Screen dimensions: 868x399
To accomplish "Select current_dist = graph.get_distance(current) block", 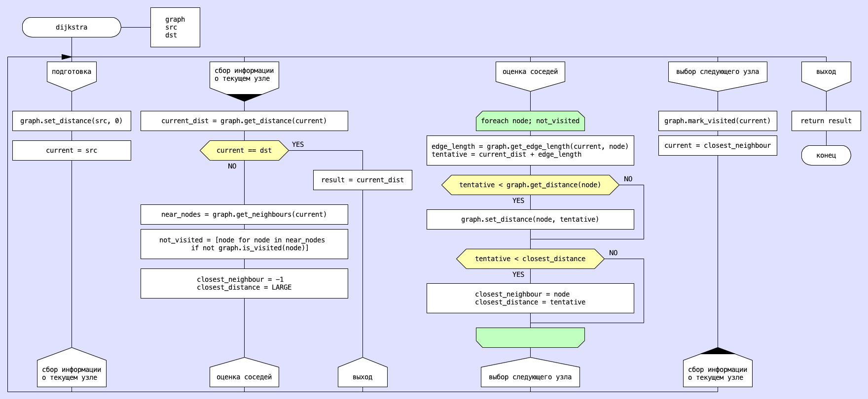I will tap(244, 121).
